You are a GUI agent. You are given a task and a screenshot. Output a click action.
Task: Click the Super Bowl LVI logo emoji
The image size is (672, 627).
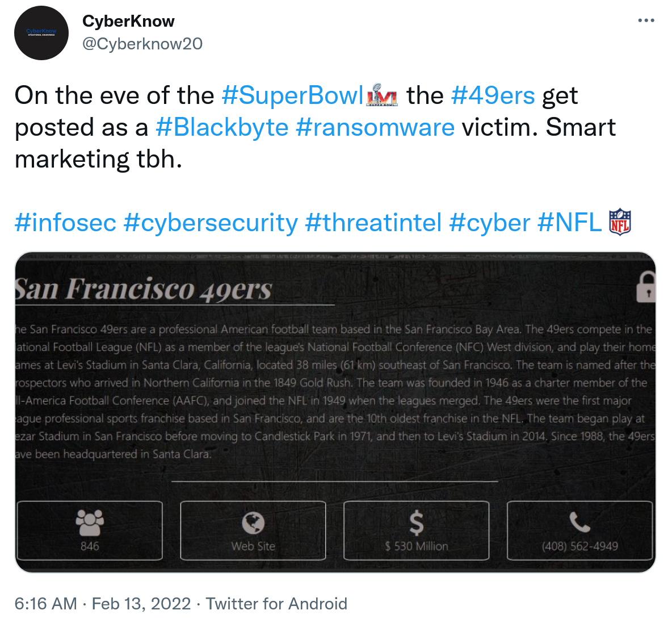[x=382, y=95]
